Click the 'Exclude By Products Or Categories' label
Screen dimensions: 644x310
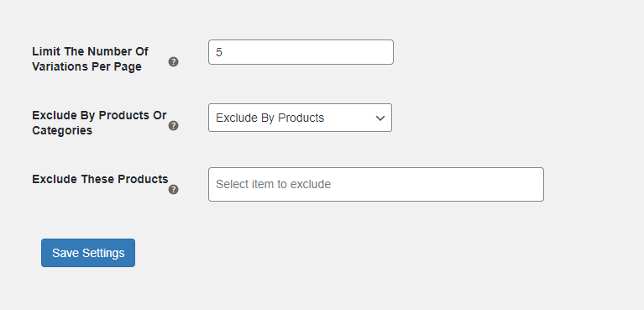[99, 123]
